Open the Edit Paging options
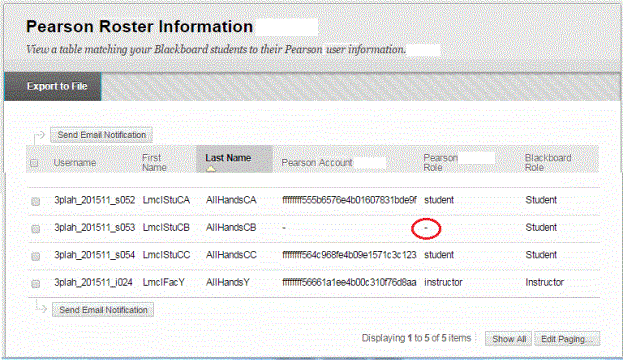The width and height of the screenshot is (623, 364). [x=567, y=339]
